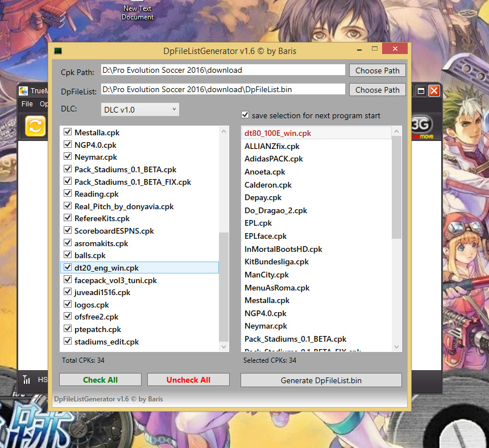Click the TrueMove window title bar icon
This screenshot has height=448, width=489.
point(23,91)
